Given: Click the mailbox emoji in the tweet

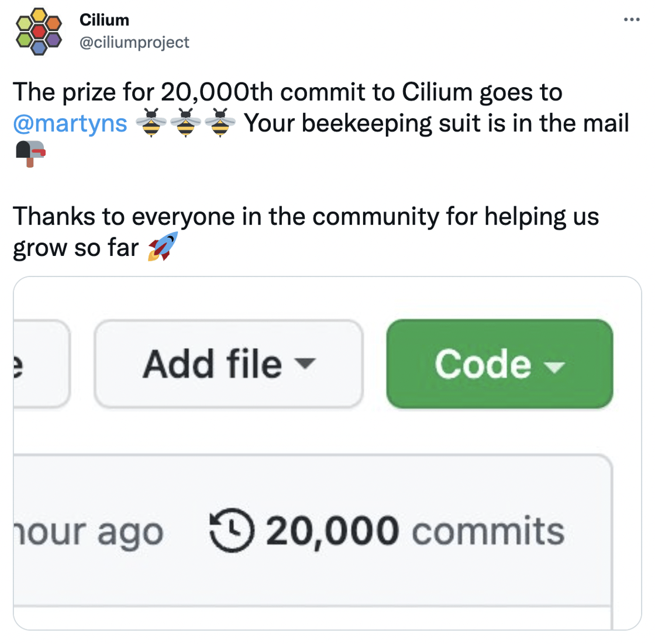Looking at the screenshot, I should click(30, 154).
